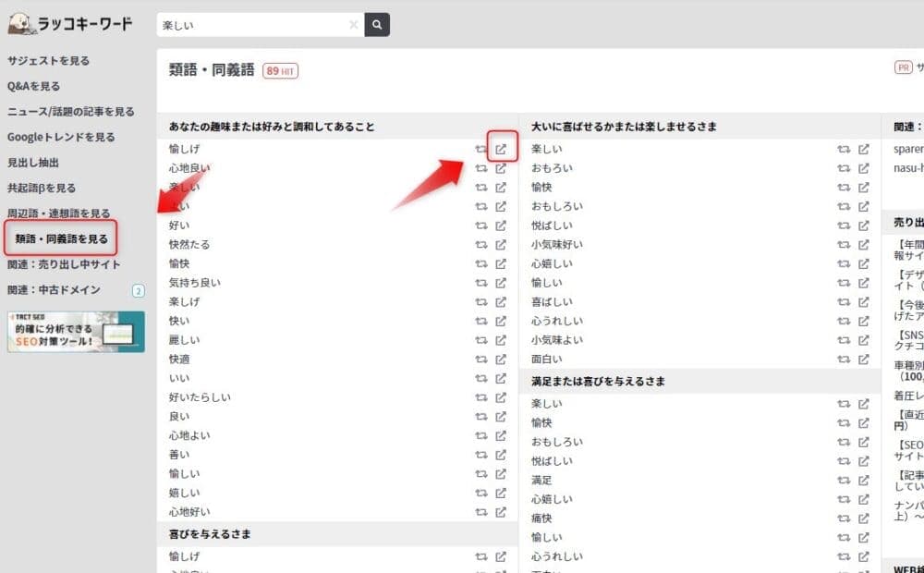Click the word 小気味好い
924x573 pixels.
pyautogui.click(x=557, y=245)
